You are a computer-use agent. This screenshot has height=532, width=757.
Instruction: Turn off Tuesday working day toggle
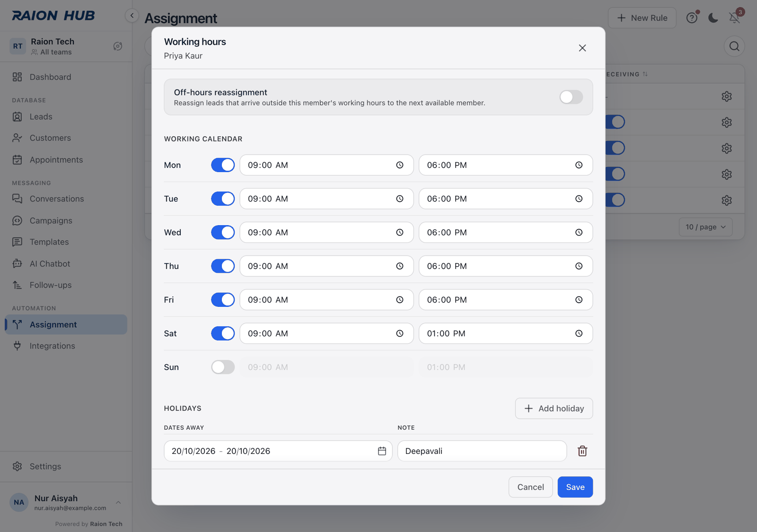coord(223,199)
